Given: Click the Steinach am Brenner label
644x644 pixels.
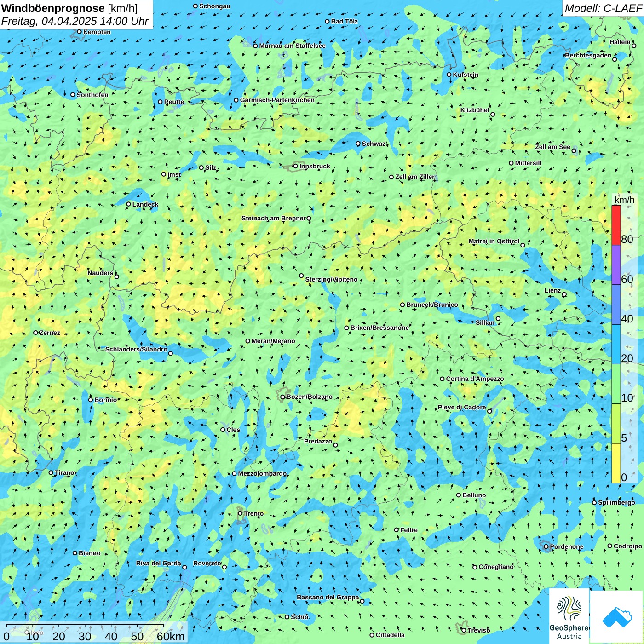Looking at the screenshot, I should pyautogui.click(x=273, y=218).
